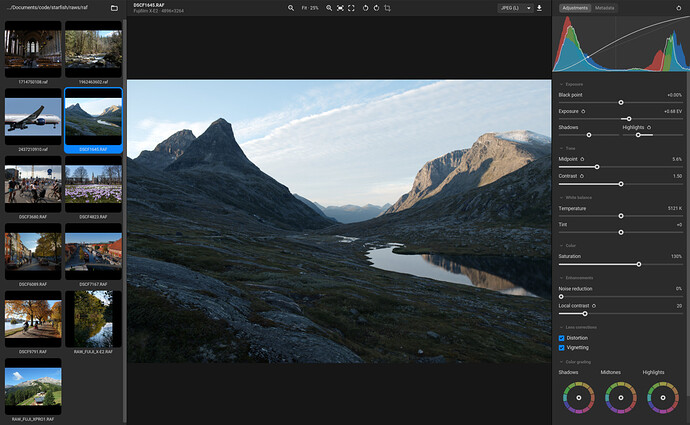Click the zoom in magnifier icon

pos(329,8)
